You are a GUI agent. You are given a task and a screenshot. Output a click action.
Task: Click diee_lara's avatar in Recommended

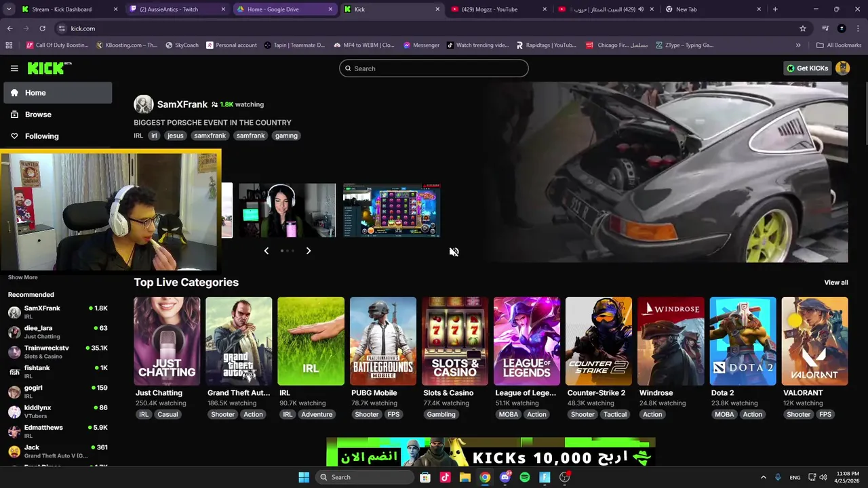[x=14, y=332]
